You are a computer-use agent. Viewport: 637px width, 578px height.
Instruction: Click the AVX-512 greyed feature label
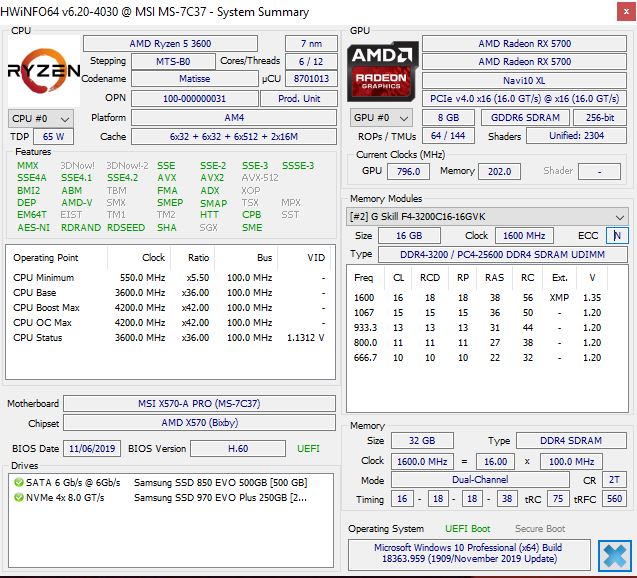tap(260, 178)
